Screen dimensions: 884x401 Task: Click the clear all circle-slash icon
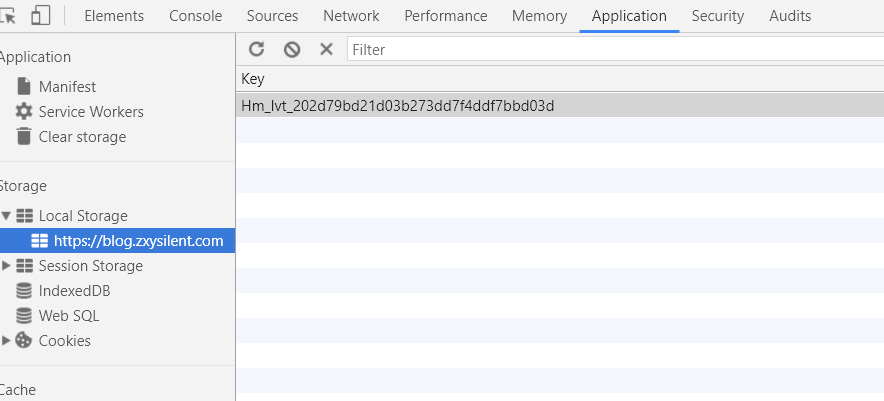pos(291,49)
